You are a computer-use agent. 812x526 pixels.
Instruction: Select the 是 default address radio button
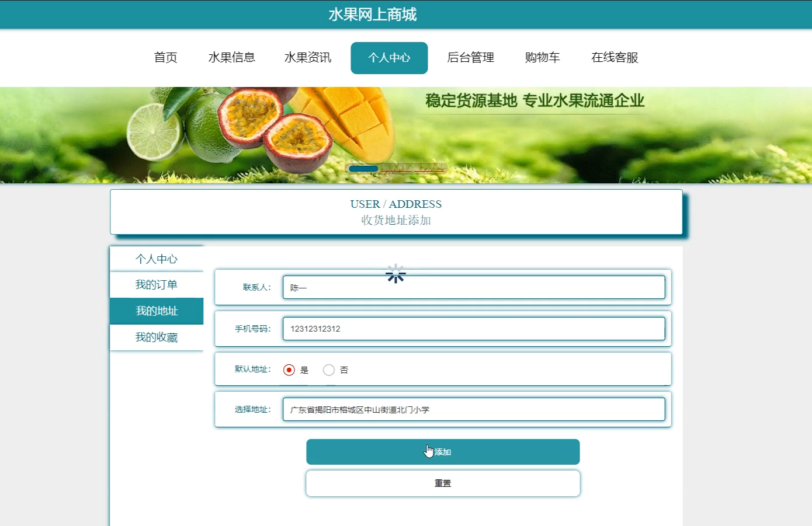289,369
